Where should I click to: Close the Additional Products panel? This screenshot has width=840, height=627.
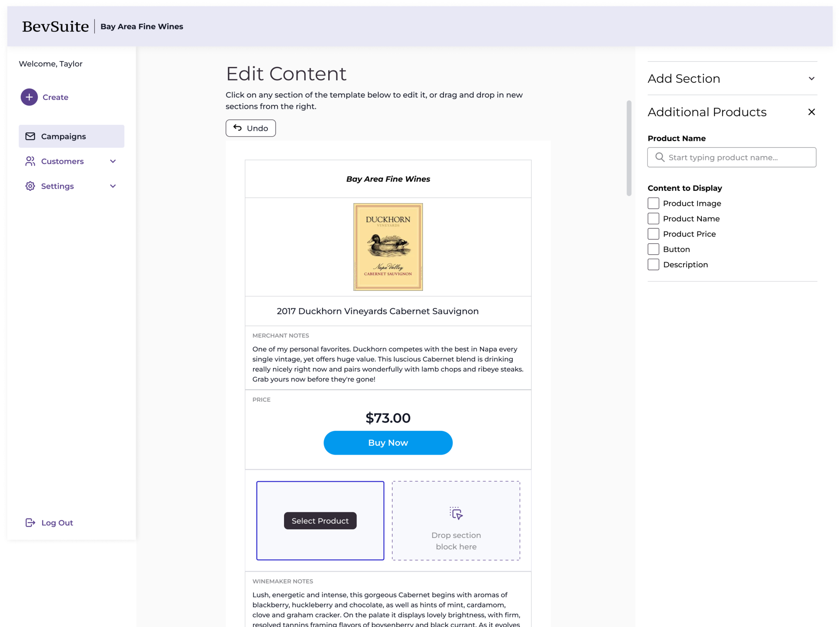coord(812,112)
